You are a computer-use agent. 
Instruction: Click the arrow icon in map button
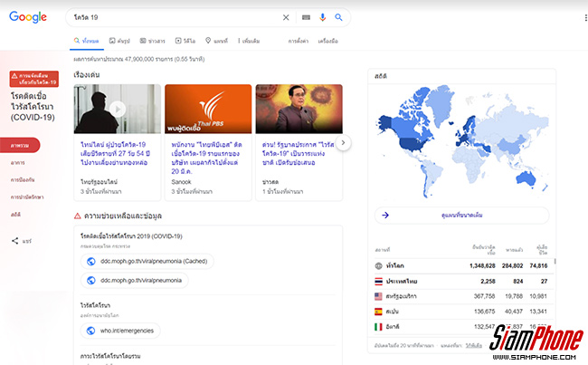pyautogui.click(x=385, y=216)
